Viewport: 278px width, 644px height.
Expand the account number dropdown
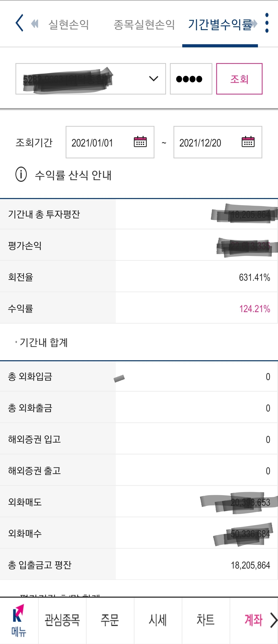pos(153,79)
